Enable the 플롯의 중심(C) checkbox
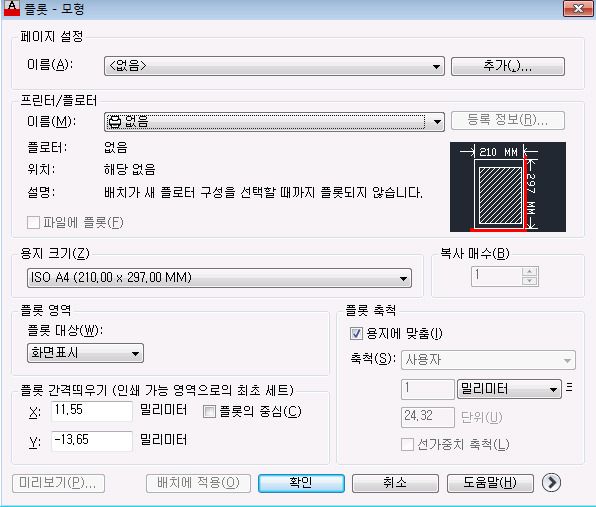The image size is (596, 507). pyautogui.click(x=209, y=411)
